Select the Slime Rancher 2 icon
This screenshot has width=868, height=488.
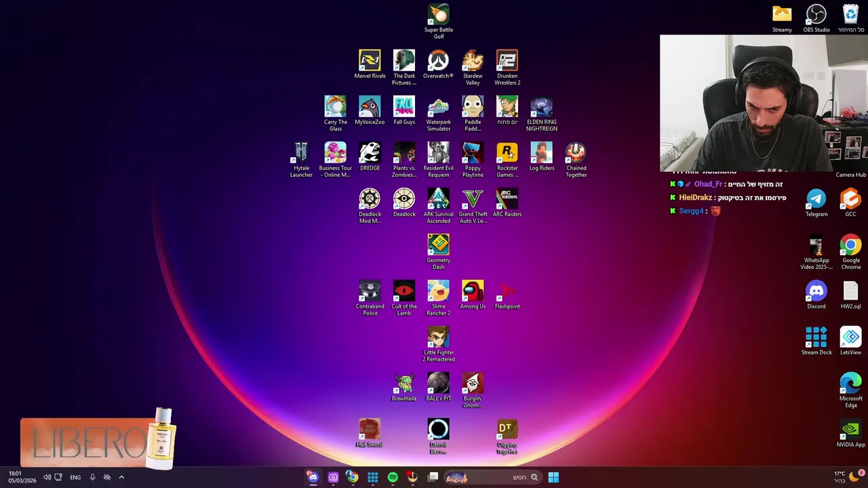click(x=438, y=298)
